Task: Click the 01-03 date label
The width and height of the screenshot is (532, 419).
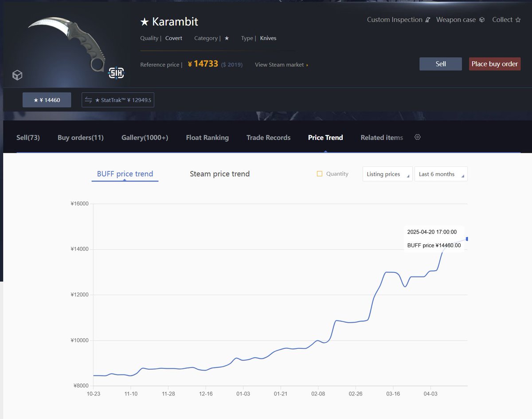Action: pos(243,394)
